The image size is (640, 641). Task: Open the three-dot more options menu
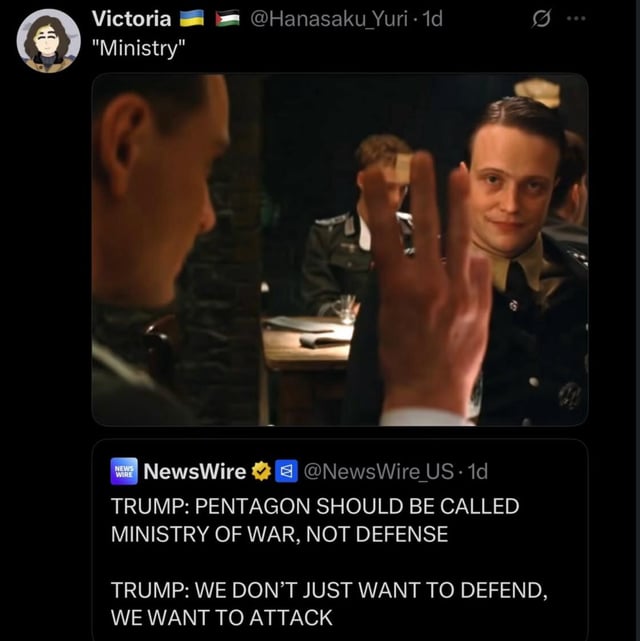[577, 18]
